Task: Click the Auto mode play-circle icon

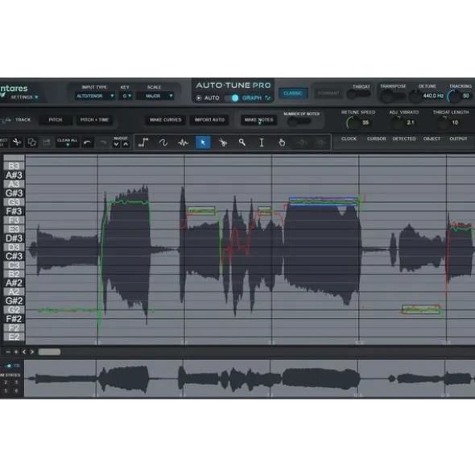Action: coord(199,97)
